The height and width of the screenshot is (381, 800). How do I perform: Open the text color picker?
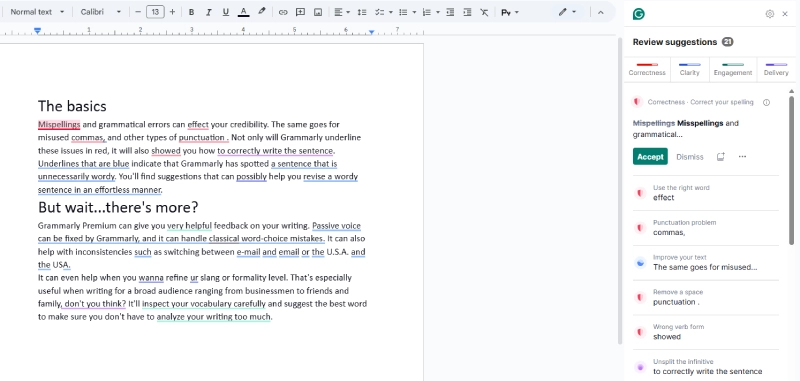pos(243,12)
